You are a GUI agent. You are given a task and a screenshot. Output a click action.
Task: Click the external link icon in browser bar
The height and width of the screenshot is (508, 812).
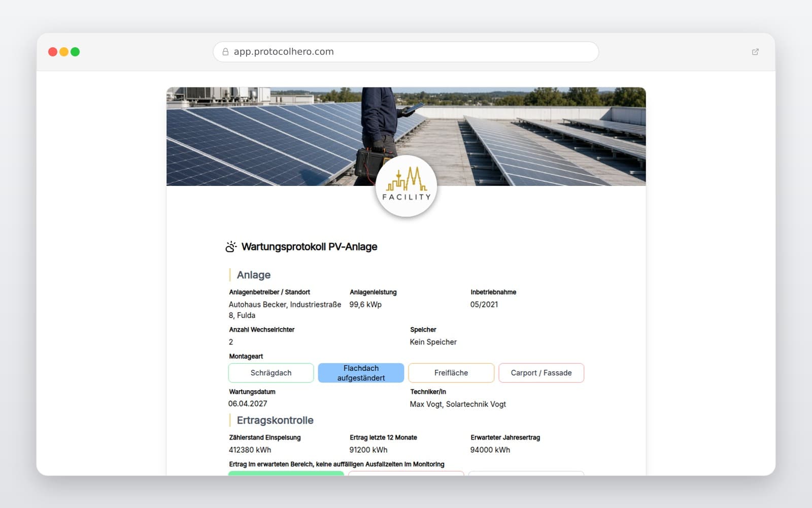coord(755,52)
